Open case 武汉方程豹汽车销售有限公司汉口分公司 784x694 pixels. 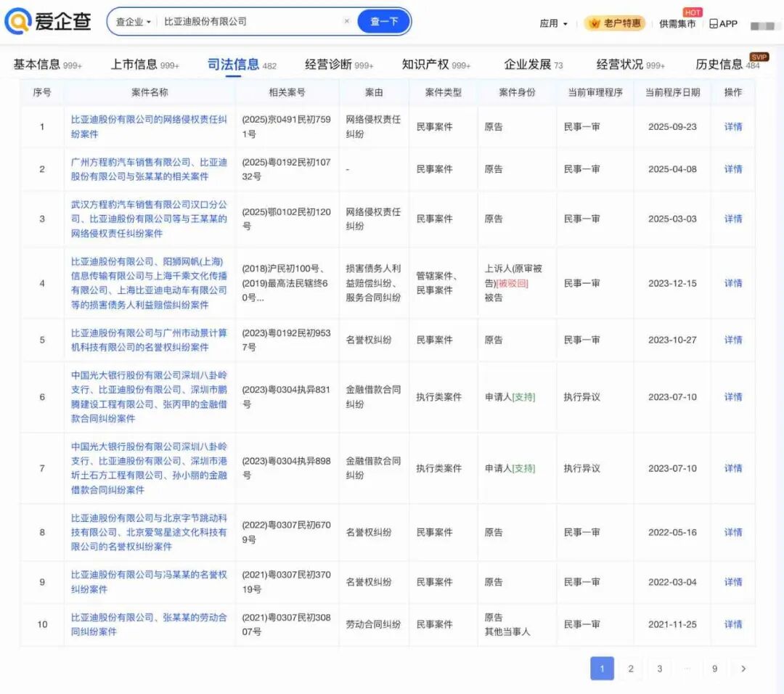pyautogui.click(x=149, y=219)
